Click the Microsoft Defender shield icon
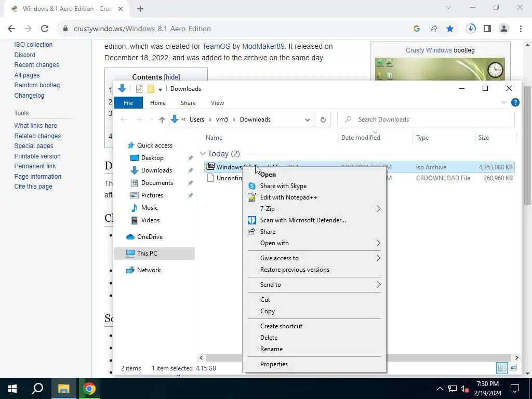 tap(252, 220)
